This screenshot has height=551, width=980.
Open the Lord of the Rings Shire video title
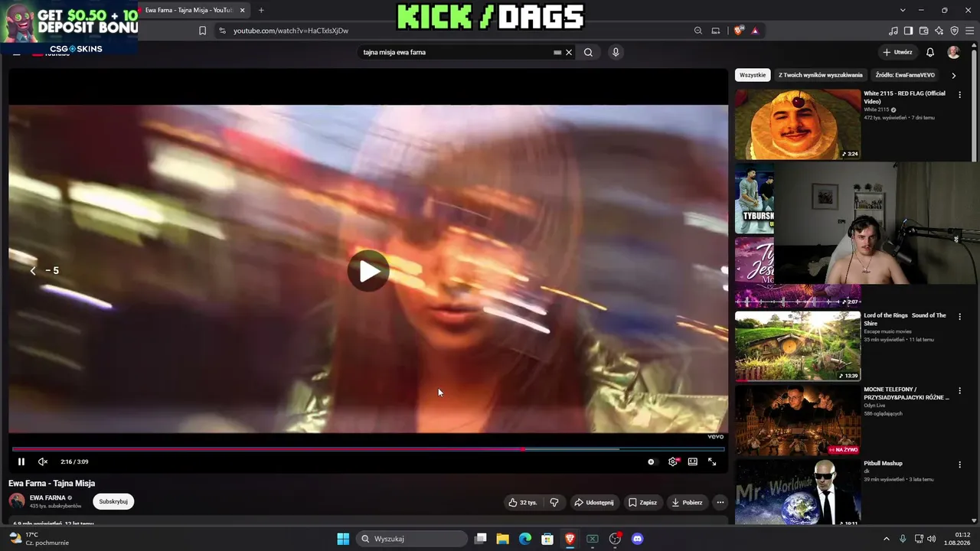[905, 319]
